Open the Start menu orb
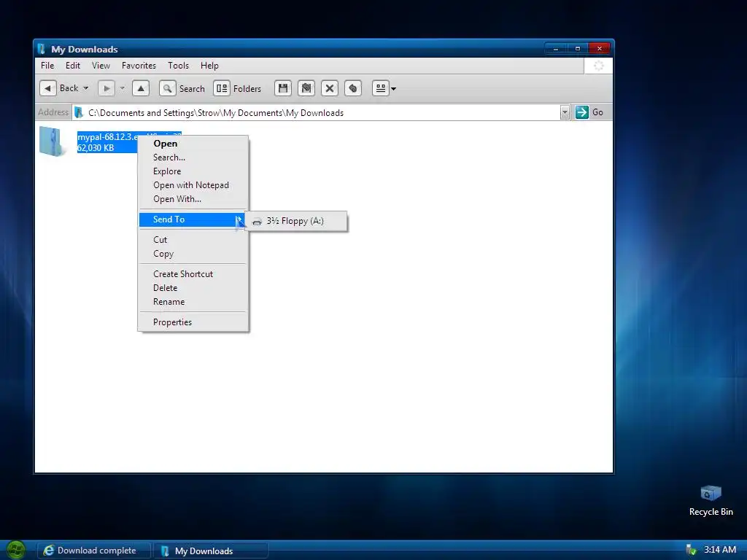747x560 pixels. click(16, 551)
